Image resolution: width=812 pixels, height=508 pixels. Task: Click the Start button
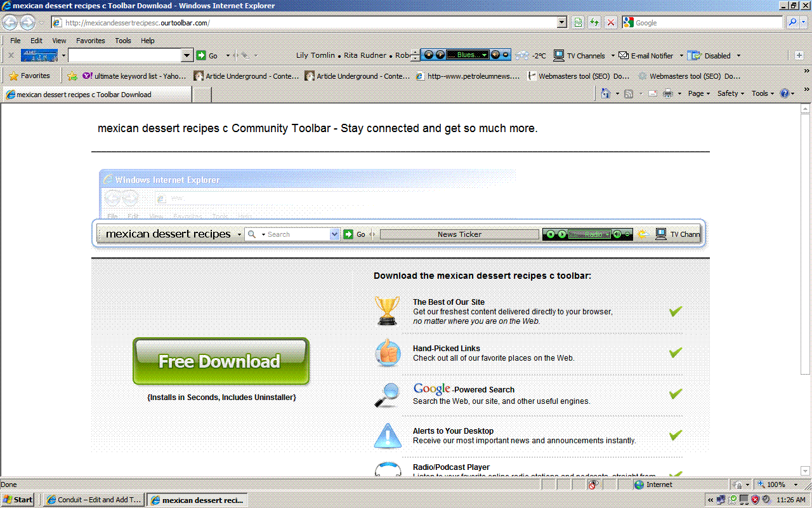[x=18, y=500]
